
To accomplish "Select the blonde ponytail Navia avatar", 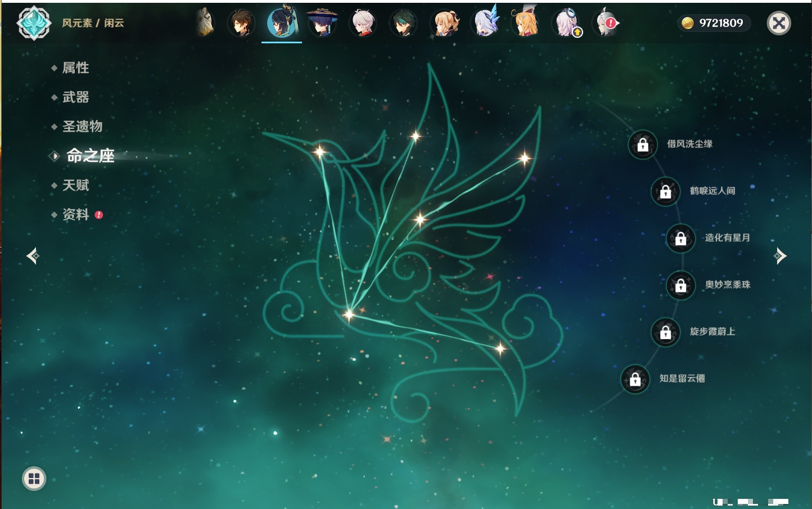I will click(444, 23).
